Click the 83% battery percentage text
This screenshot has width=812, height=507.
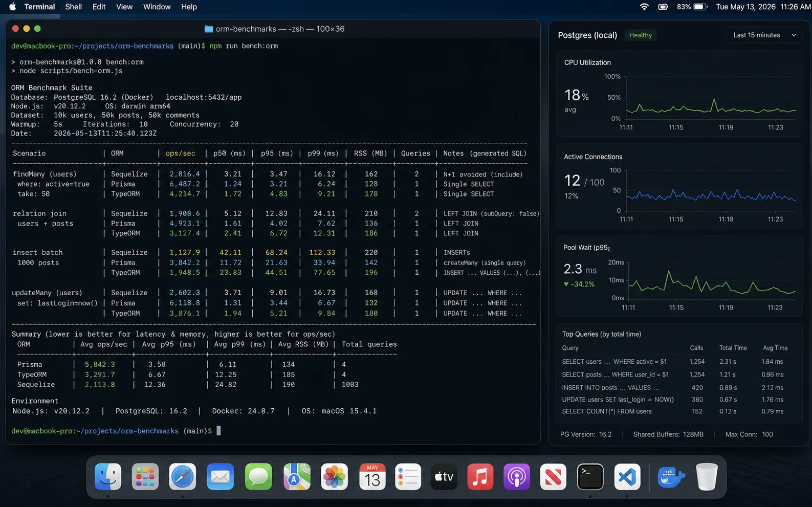(684, 7)
